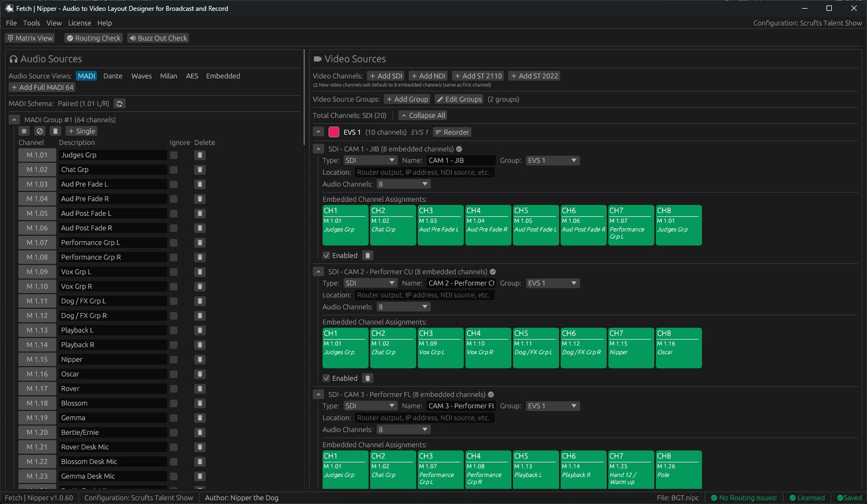Click the MADI Schema refresh icon
The height and width of the screenshot is (504, 867).
pos(119,103)
